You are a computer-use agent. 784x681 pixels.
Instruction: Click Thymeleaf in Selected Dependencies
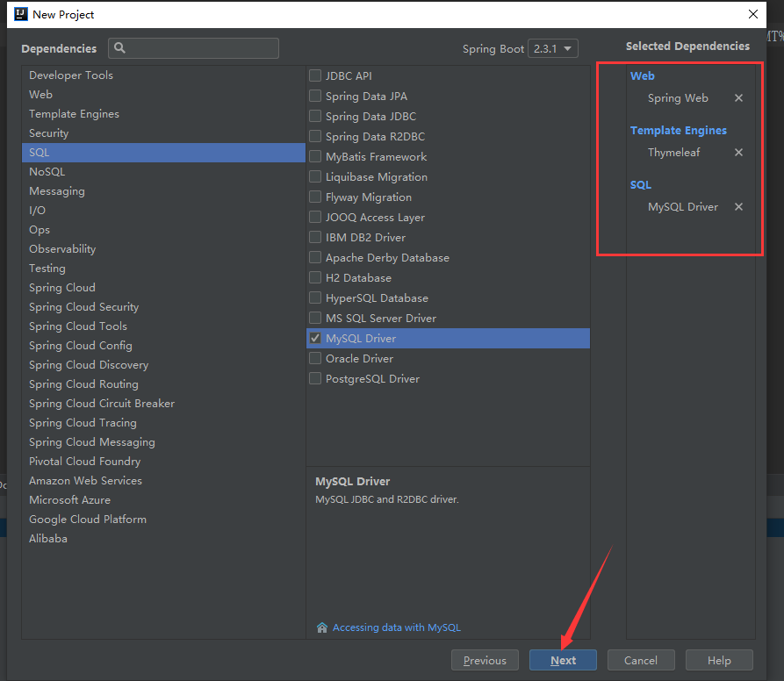[673, 153]
